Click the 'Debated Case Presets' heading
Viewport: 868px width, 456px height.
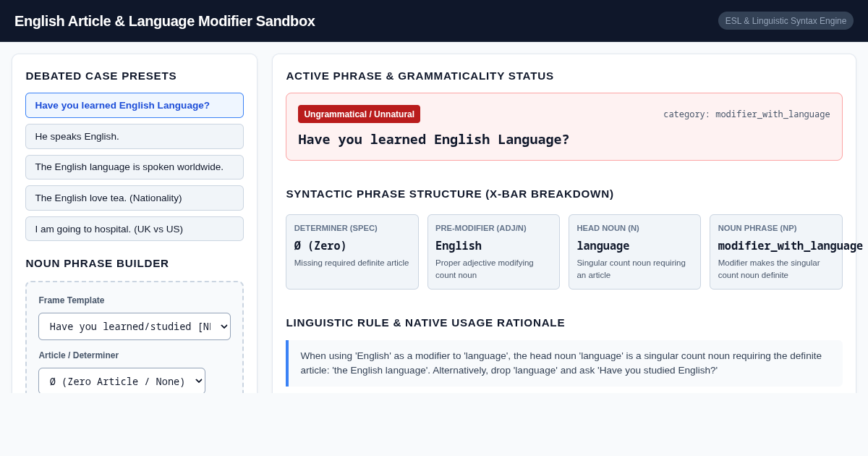101,76
